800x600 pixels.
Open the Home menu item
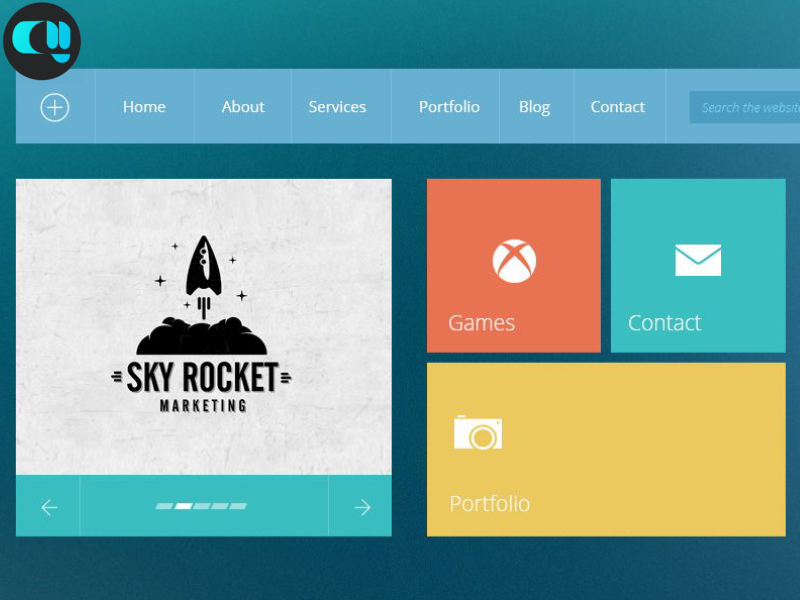(x=144, y=107)
